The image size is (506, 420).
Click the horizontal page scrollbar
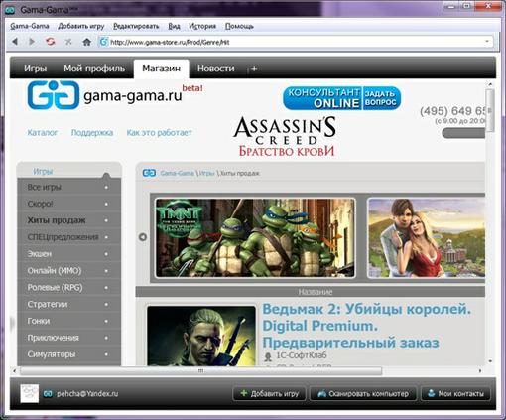[x=200, y=371]
